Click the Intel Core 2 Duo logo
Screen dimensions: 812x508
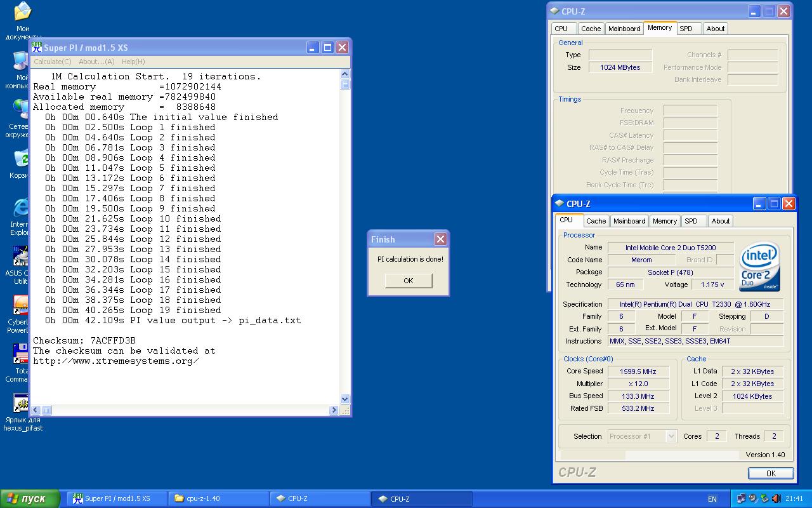760,266
